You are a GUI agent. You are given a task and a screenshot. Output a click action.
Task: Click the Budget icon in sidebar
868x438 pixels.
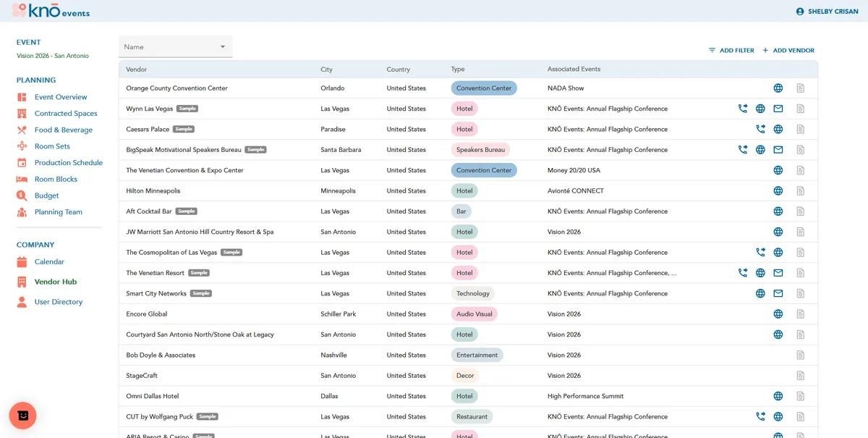tap(22, 195)
